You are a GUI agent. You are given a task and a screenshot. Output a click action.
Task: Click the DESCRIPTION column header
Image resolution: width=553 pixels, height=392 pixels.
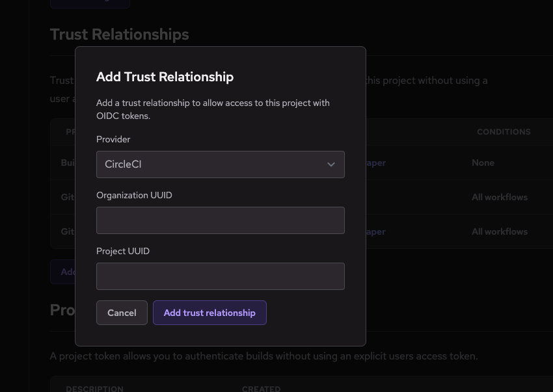click(94, 388)
